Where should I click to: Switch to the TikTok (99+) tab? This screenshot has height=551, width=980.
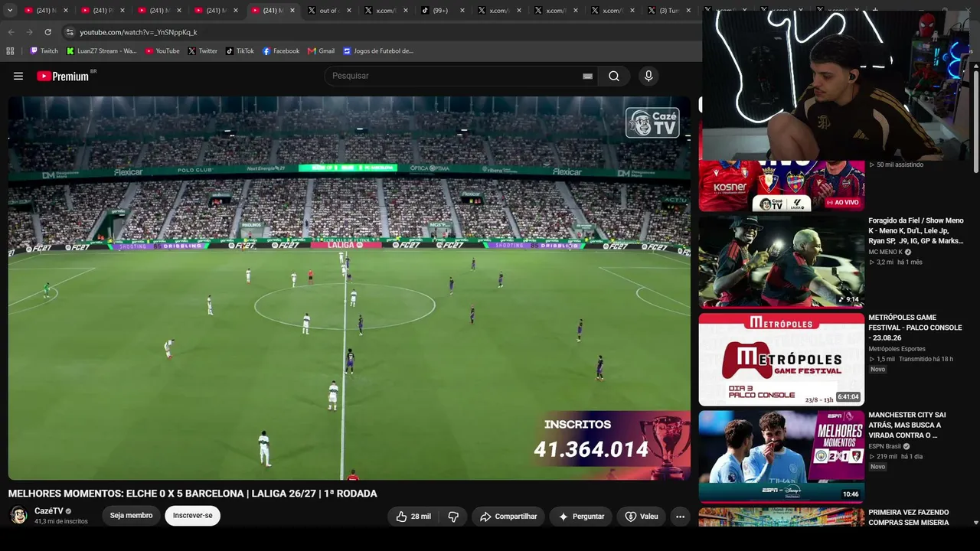440,11
